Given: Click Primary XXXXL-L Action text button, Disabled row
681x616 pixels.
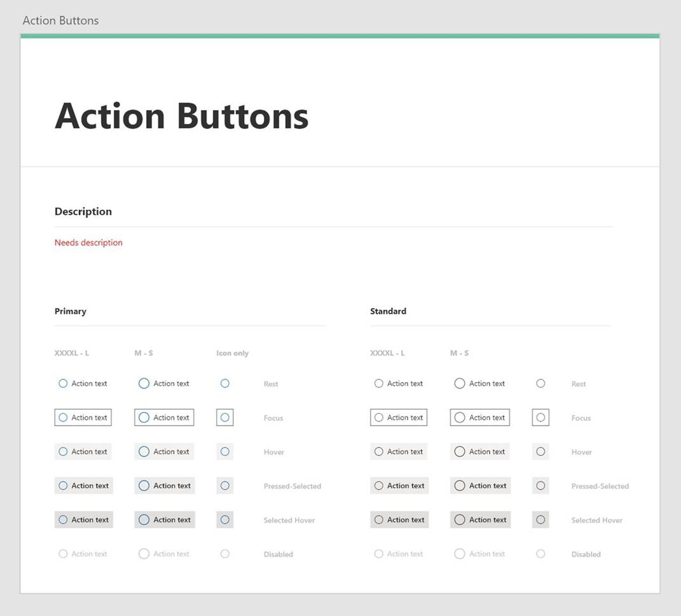Looking at the screenshot, I should tap(83, 554).
